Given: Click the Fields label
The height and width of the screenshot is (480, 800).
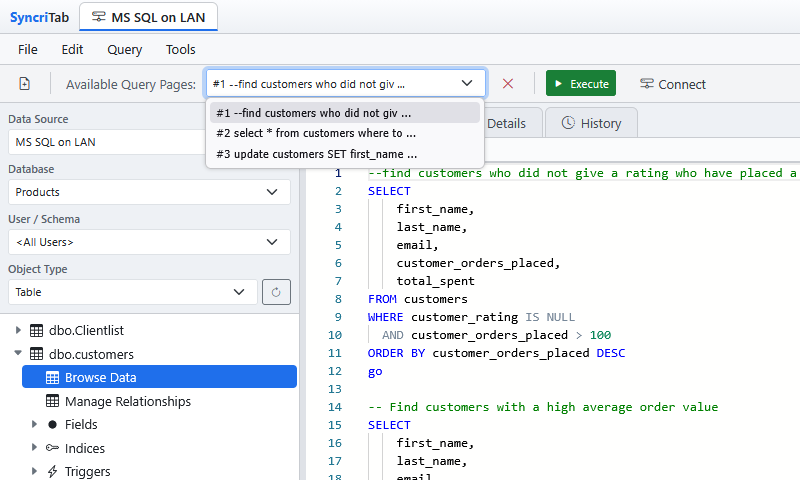Looking at the screenshot, I should click(x=81, y=424).
